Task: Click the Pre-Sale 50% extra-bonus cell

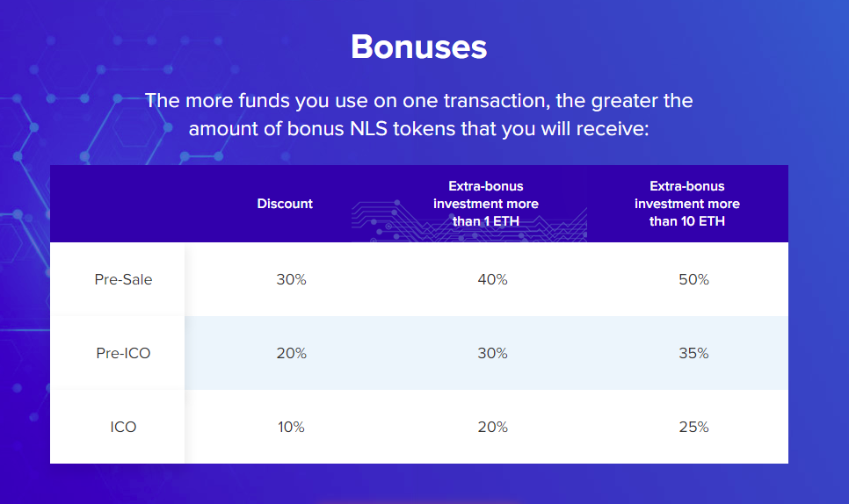Action: 694,279
